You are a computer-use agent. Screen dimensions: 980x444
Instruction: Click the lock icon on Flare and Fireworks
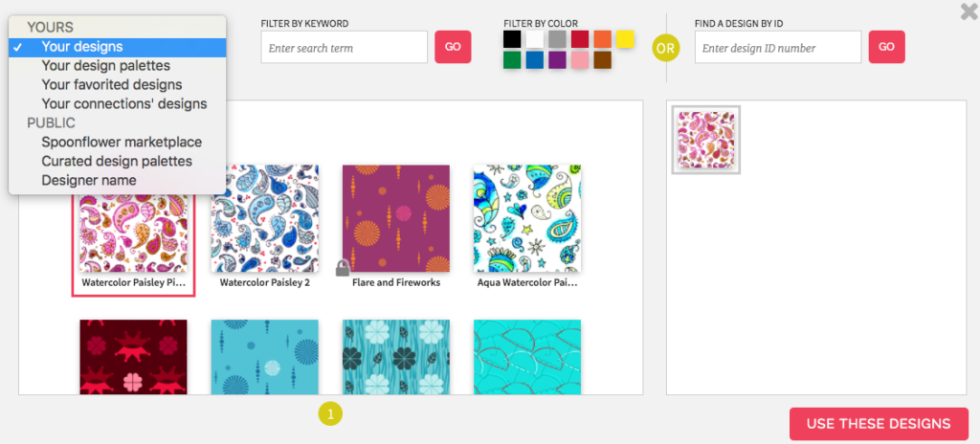click(x=343, y=268)
